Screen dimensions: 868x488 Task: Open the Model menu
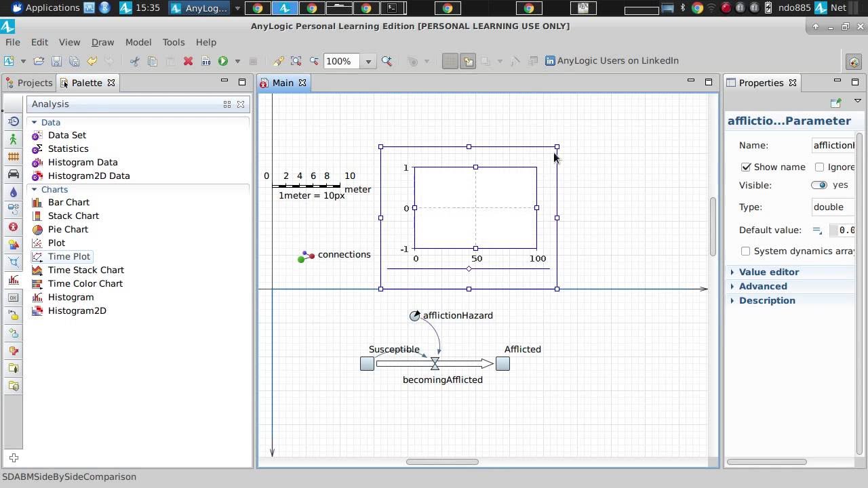[138, 42]
